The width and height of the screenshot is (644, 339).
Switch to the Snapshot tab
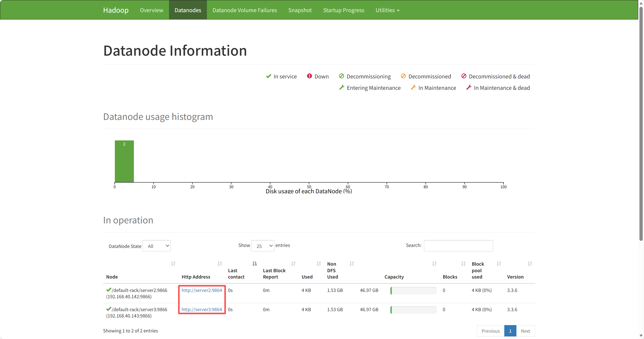click(300, 10)
